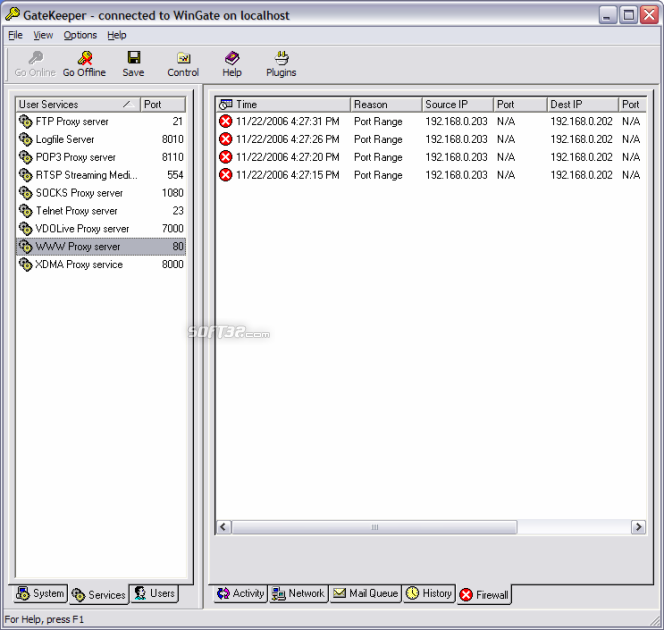Click the Logfile Server gear icon
This screenshot has width=664, height=630.
26,139
